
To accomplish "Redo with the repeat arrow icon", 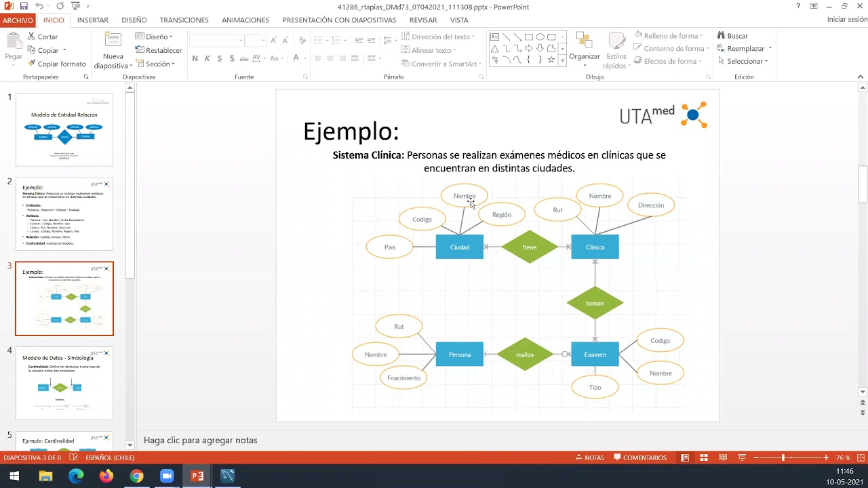I will point(60,6).
